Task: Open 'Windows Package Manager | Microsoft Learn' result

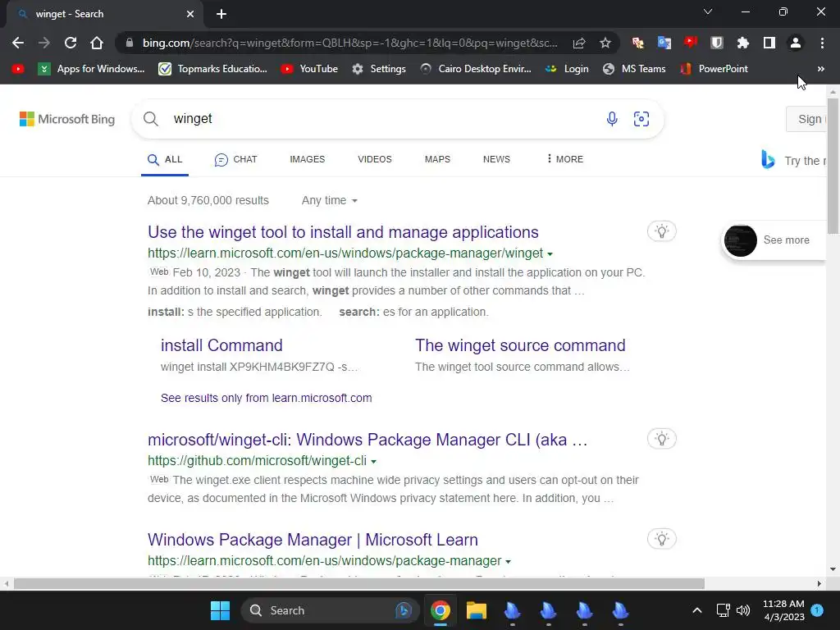Action: pyautogui.click(x=313, y=540)
